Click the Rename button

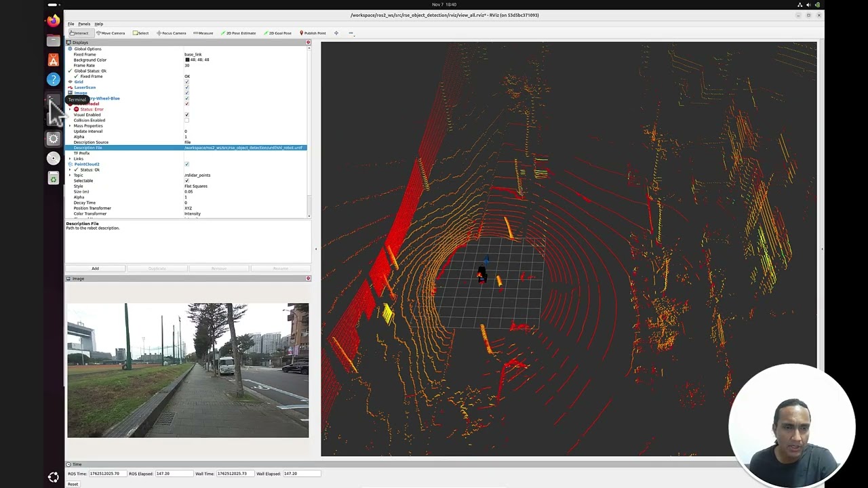coord(280,268)
